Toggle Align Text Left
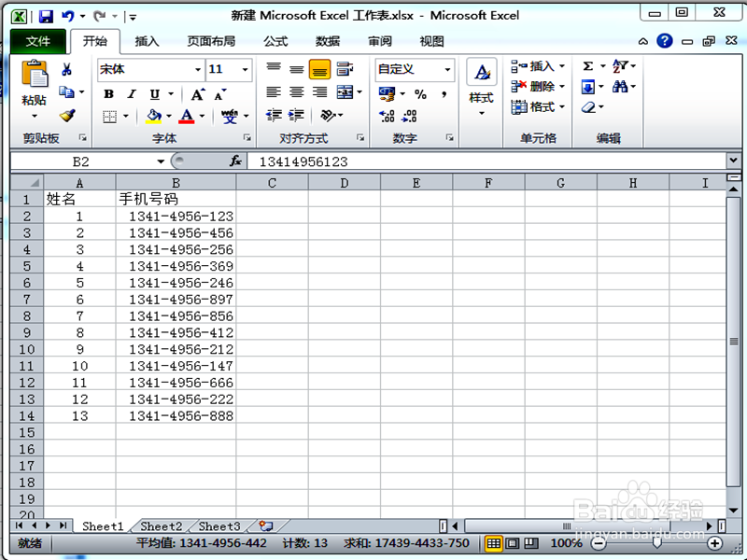This screenshot has width=747, height=560. pos(274,91)
